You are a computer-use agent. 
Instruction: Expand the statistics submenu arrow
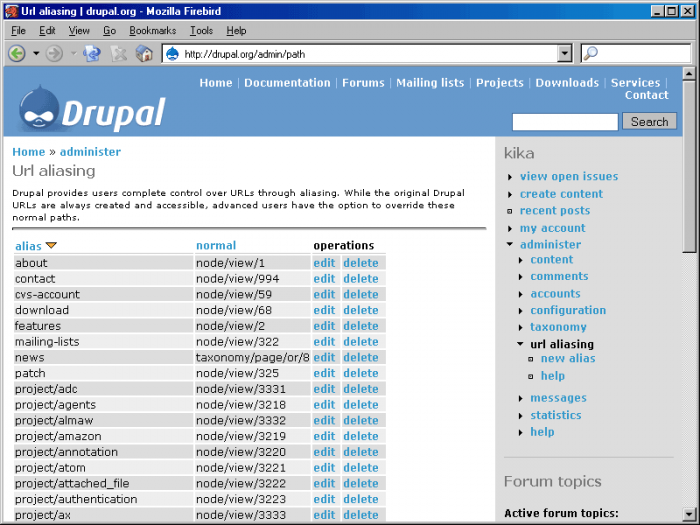click(x=521, y=416)
